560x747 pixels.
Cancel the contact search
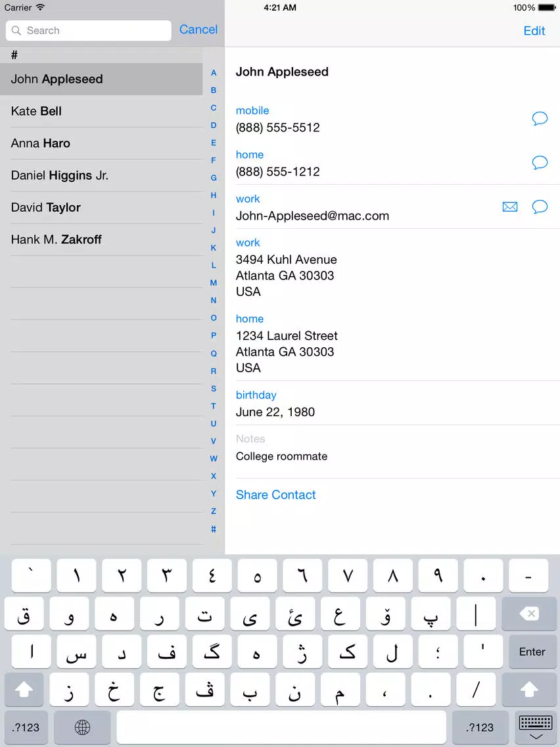tap(198, 30)
